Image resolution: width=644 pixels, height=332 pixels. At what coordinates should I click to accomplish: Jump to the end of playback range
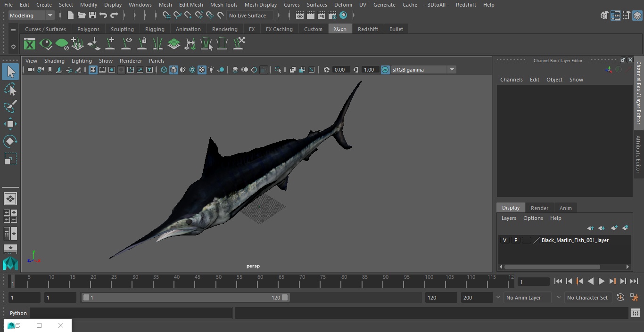point(634,281)
